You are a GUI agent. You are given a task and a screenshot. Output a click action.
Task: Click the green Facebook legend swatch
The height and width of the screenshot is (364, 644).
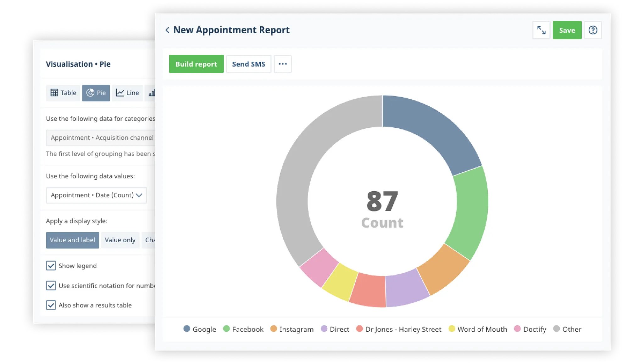point(226,329)
